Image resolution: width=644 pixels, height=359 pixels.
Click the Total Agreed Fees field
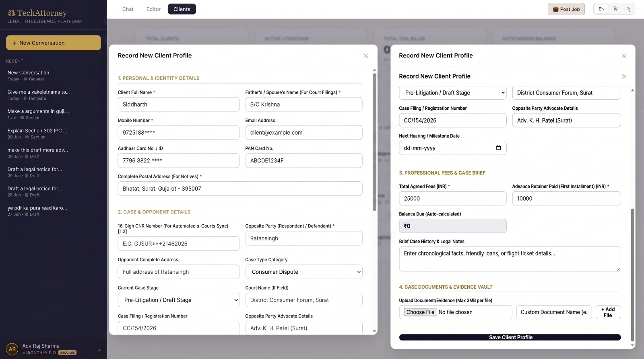click(x=453, y=199)
